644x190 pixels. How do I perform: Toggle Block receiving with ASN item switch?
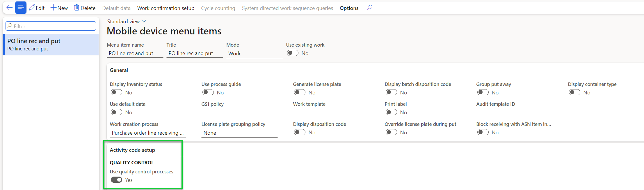483,132
